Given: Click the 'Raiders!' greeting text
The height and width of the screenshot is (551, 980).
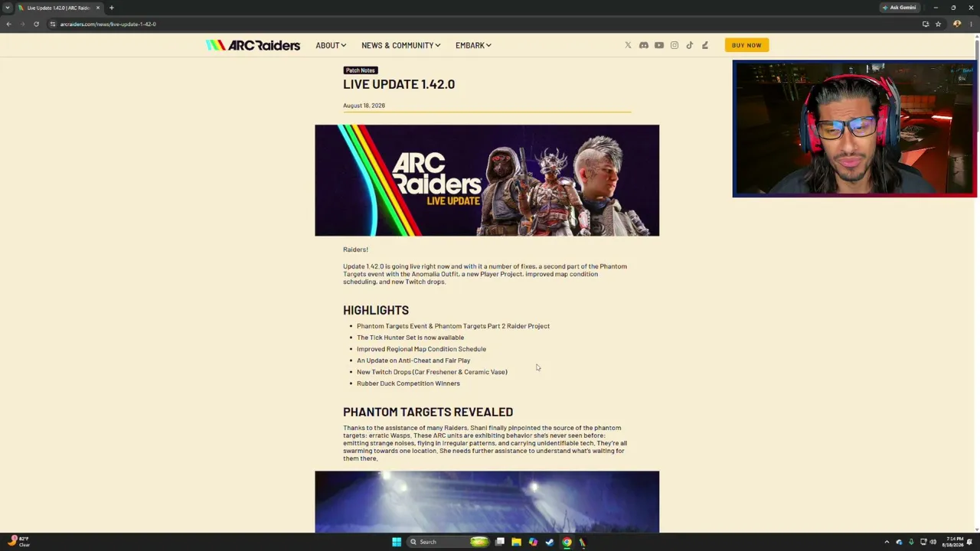Looking at the screenshot, I should point(355,249).
